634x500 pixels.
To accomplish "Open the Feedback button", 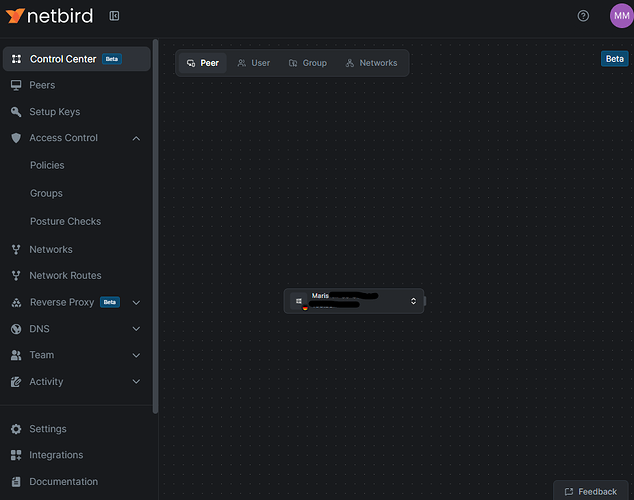I will click(x=591, y=492).
